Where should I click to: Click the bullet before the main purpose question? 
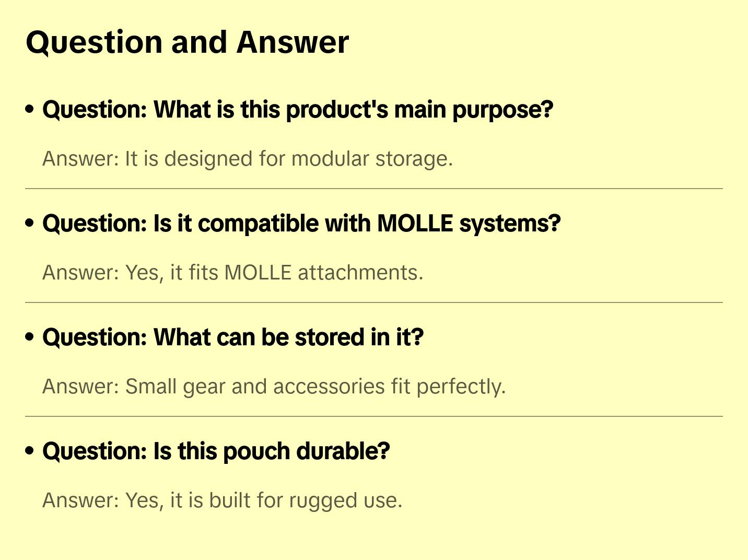coord(30,109)
